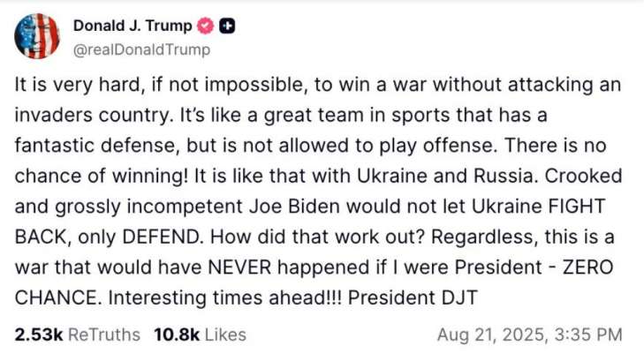Visit the @realDonaldTrump handle
Image resolution: width=644 pixels, height=361 pixels.
[141, 49]
